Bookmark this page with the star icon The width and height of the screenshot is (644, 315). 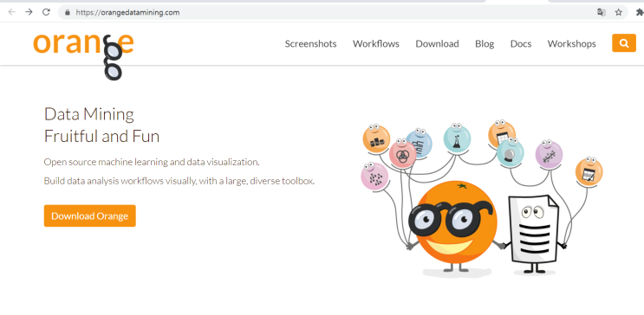click(619, 12)
